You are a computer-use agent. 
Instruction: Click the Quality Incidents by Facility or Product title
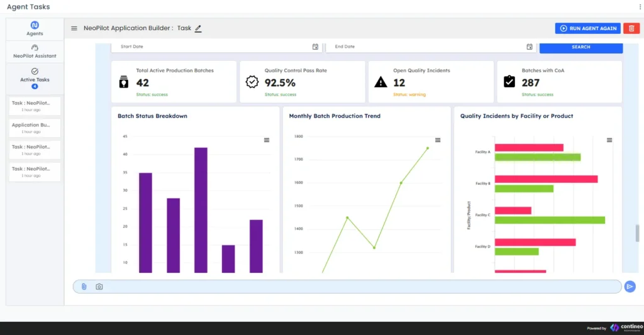517,116
